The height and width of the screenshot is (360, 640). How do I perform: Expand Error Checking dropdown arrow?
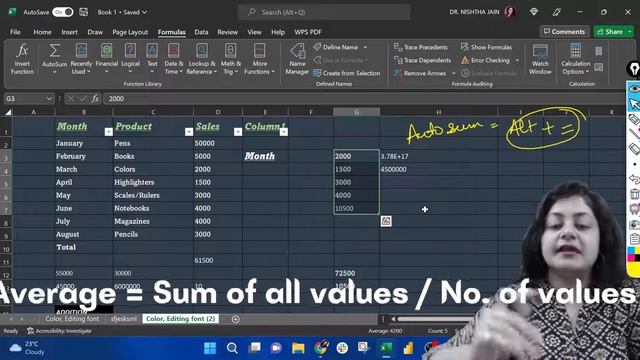click(x=517, y=60)
